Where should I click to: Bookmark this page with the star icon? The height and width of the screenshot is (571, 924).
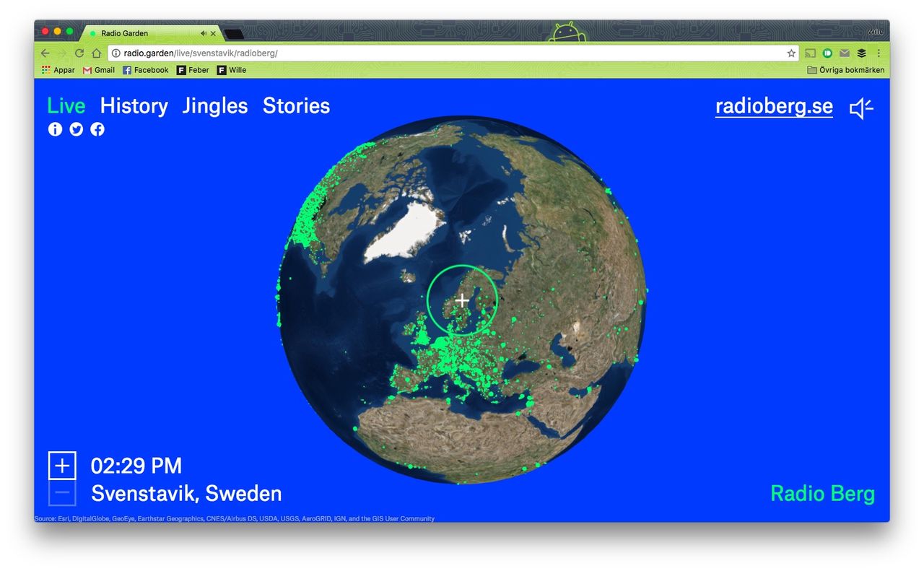(x=791, y=53)
